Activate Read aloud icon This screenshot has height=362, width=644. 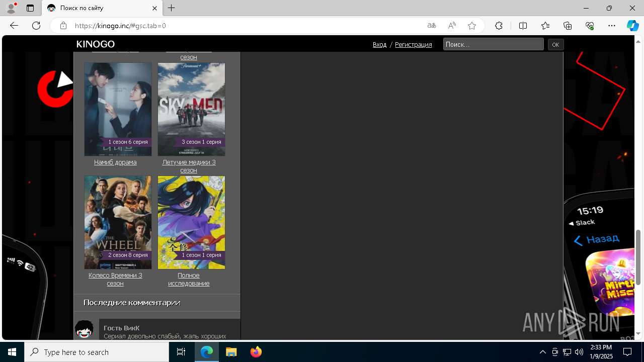[452, 26]
